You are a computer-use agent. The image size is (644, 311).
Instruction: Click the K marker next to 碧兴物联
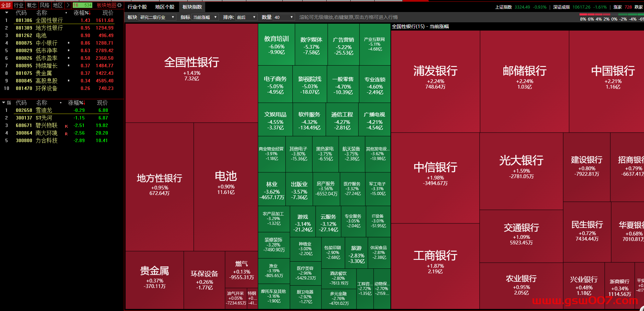66,126
